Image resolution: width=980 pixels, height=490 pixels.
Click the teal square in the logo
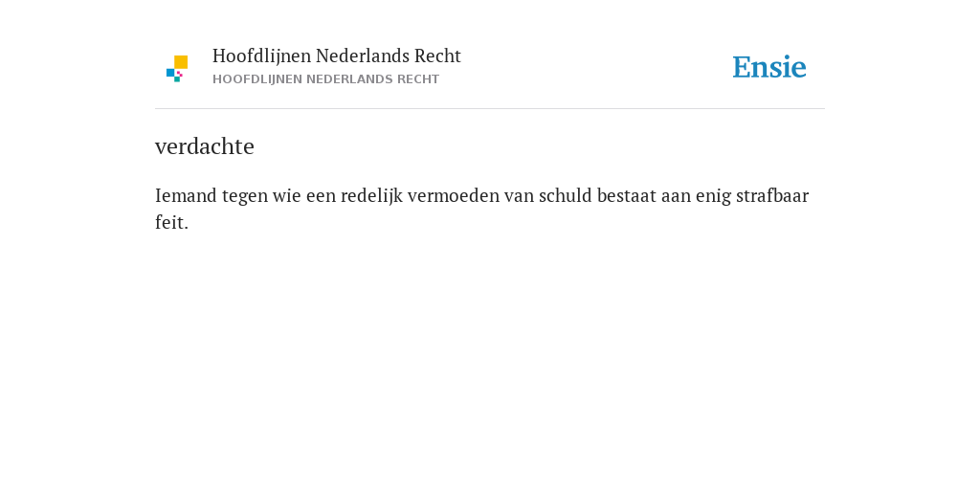[177, 79]
